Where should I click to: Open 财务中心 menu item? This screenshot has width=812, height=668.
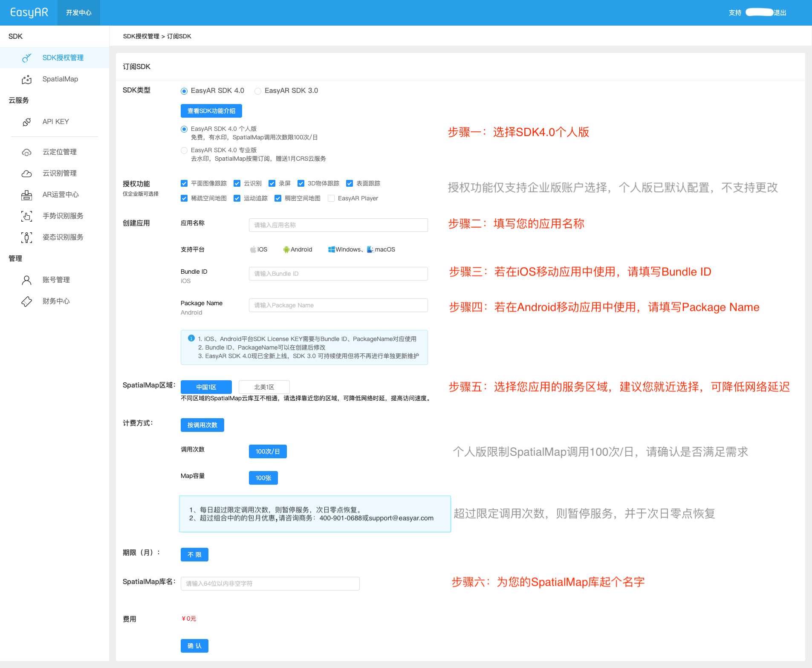[55, 301]
